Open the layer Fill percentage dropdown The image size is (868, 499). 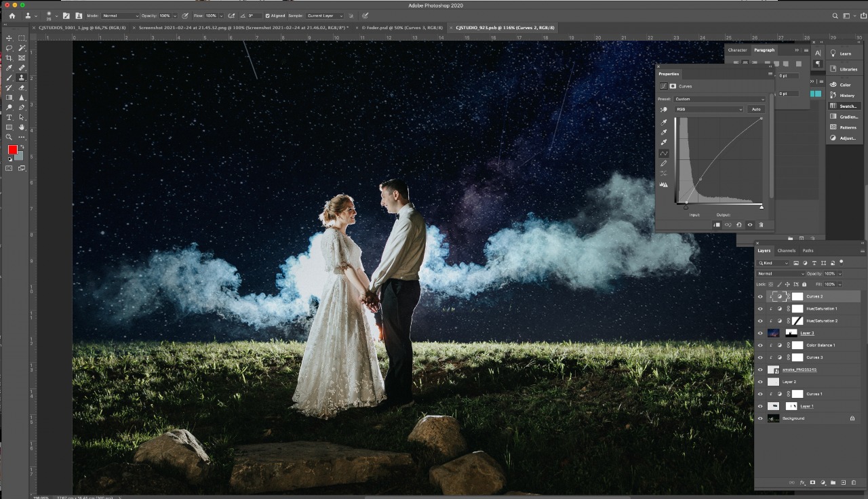pyautogui.click(x=840, y=284)
